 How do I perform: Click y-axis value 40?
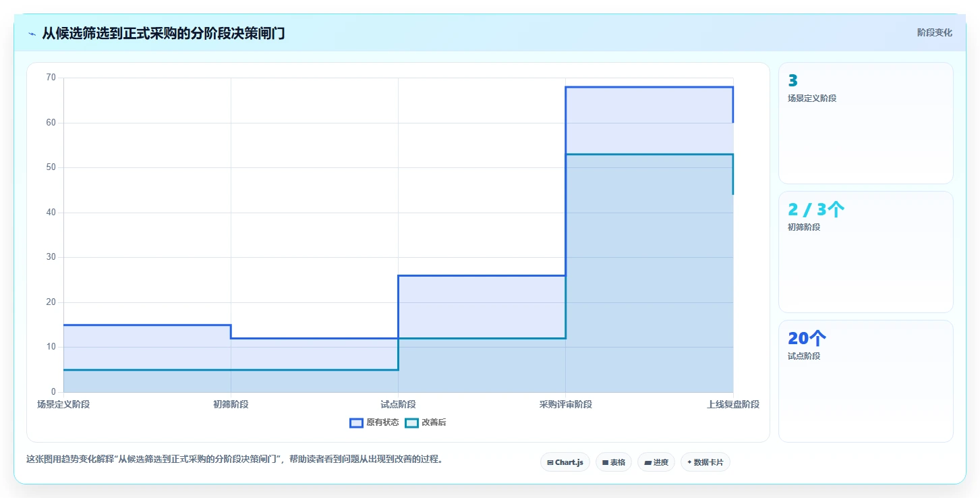click(x=51, y=213)
